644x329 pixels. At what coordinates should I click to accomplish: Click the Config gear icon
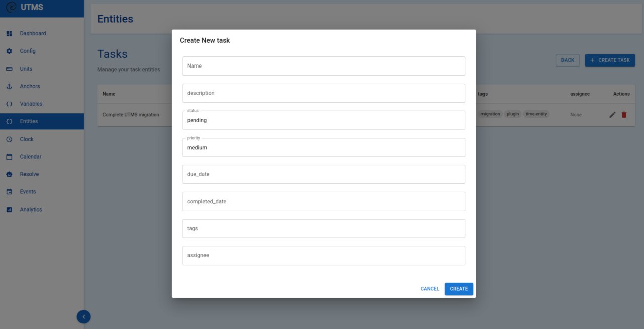click(9, 51)
